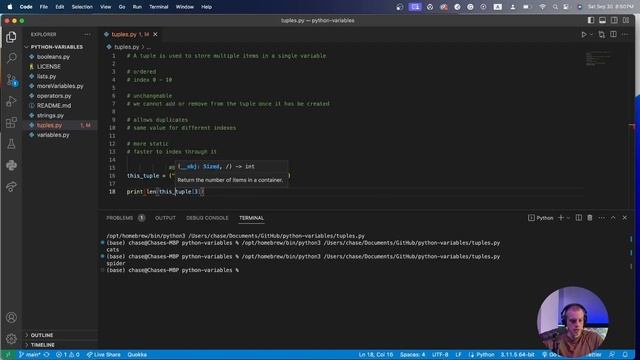Open the LICENSE file
Viewport: 640px width, 360px height.
49,67
